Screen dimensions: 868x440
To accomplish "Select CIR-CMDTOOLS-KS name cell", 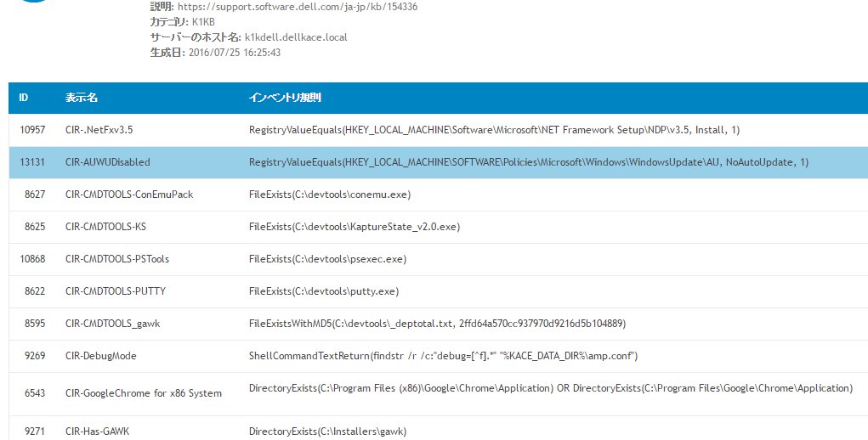I will 105,227.
